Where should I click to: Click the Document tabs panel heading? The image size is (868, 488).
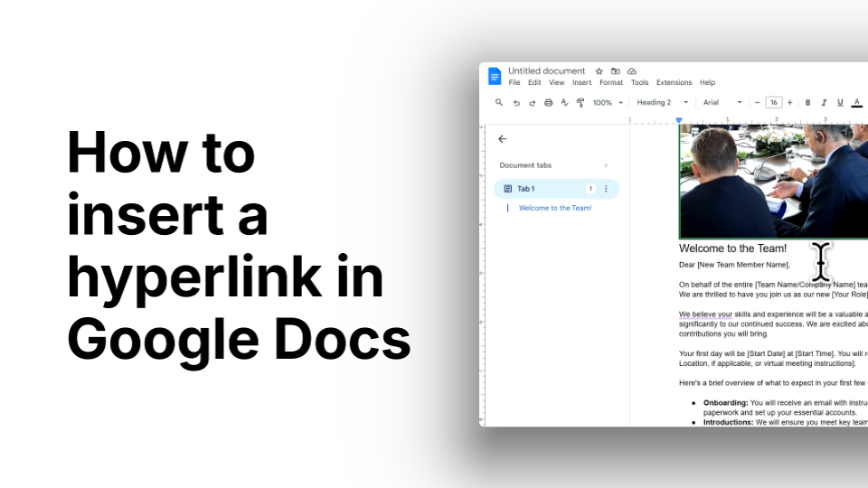pyautogui.click(x=525, y=165)
